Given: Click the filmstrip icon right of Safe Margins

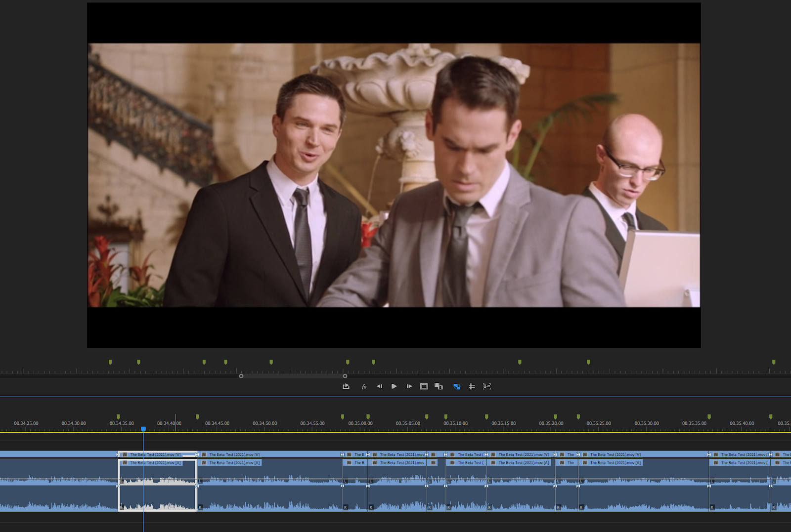Looking at the screenshot, I should [439, 386].
